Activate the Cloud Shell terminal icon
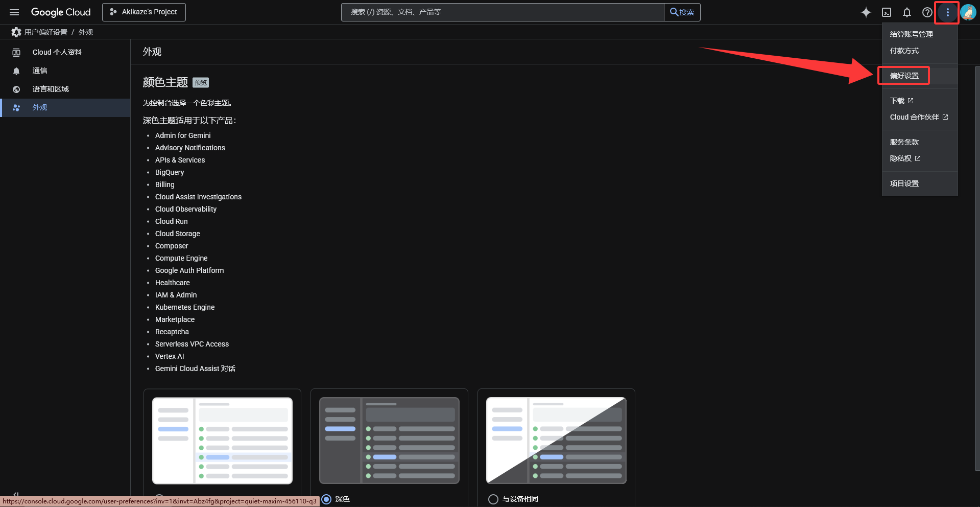The height and width of the screenshot is (507, 980). tap(887, 12)
